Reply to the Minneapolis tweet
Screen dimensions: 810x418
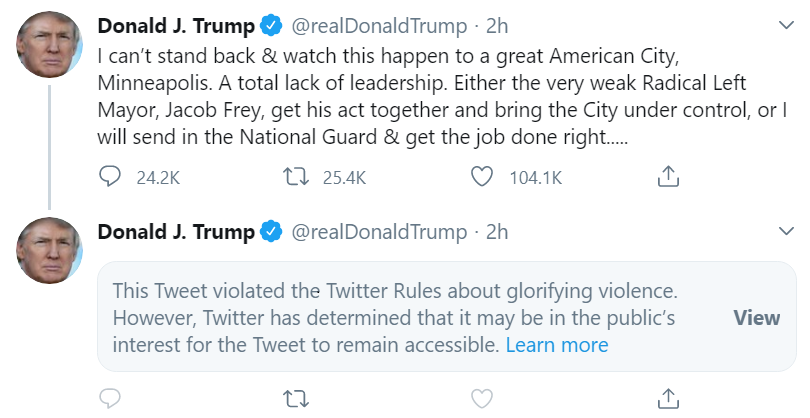pyautogui.click(x=110, y=178)
